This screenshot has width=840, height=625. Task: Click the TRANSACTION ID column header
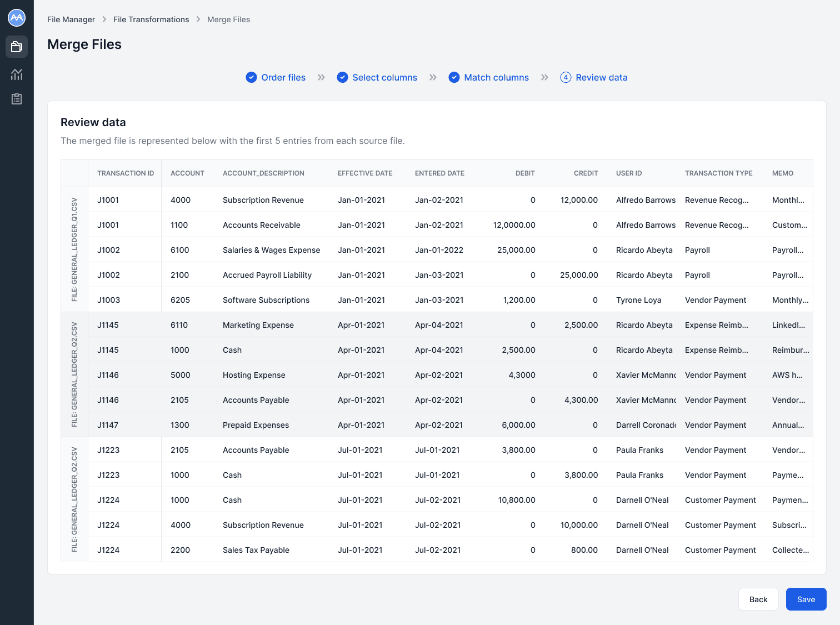pos(126,173)
